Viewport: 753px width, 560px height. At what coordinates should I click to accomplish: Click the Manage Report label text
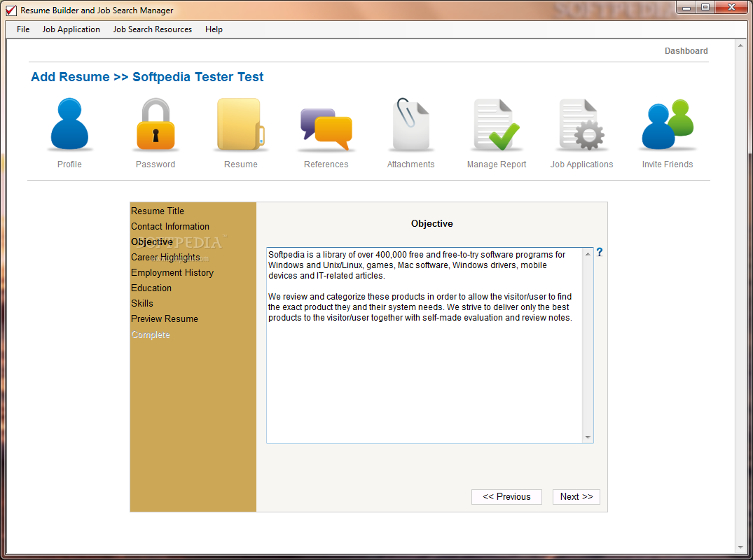tap(497, 164)
